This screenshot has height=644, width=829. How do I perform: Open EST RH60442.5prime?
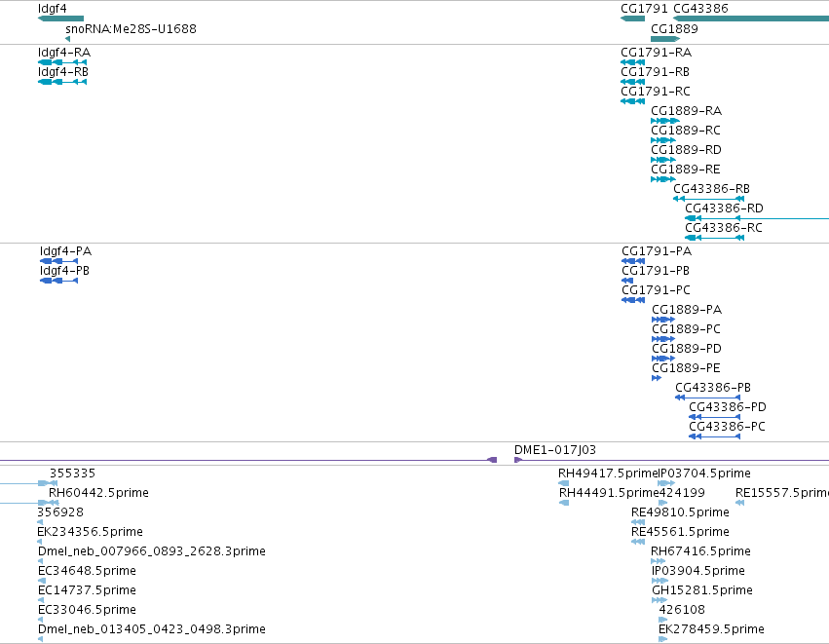98,493
